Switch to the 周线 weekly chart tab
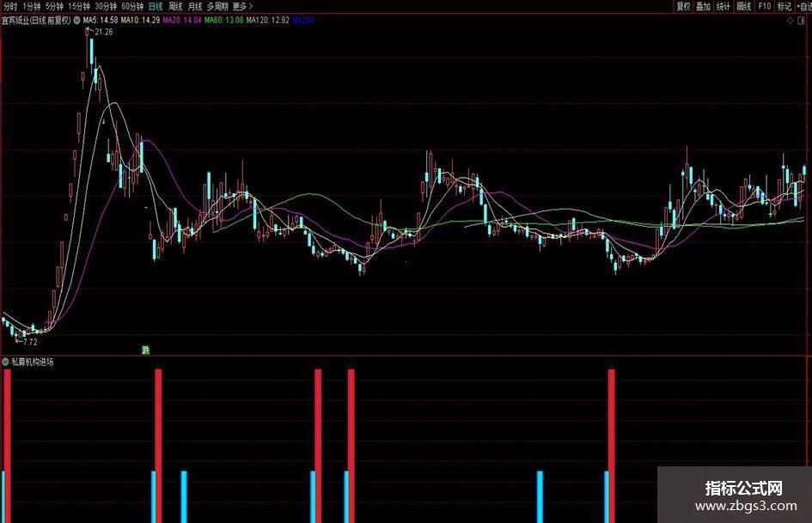Screen dimensions: 812x523 tap(175, 6)
